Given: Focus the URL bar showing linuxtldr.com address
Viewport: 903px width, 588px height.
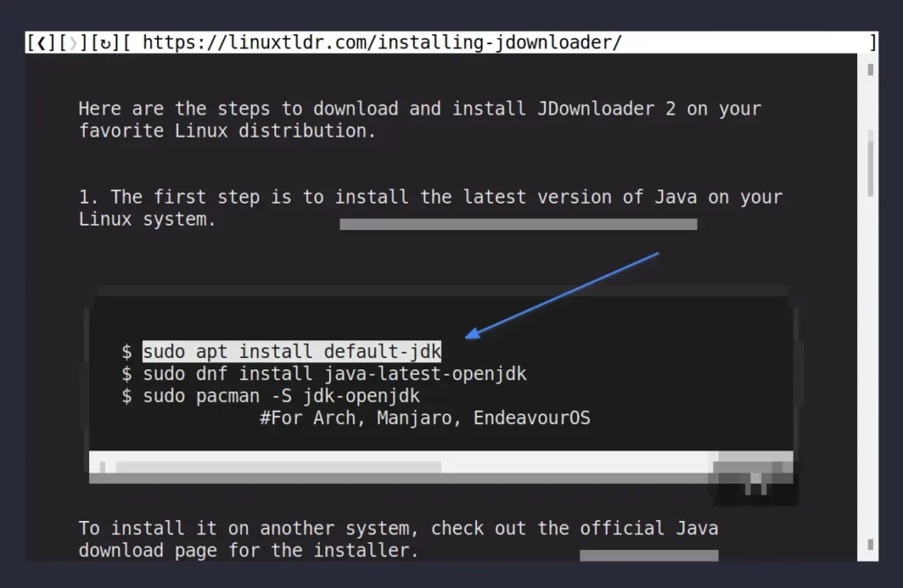Looking at the screenshot, I should (x=500, y=42).
